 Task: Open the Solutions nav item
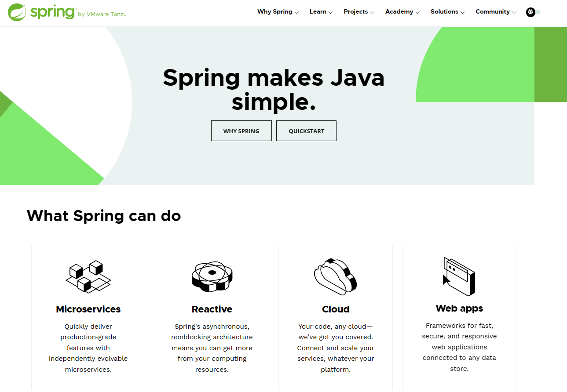(x=444, y=12)
